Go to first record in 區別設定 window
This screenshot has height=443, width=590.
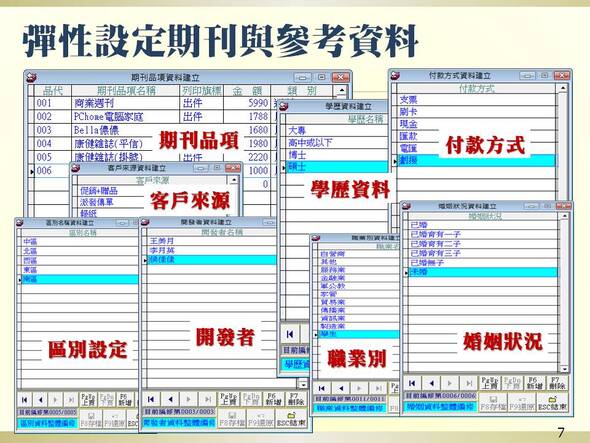(24, 399)
